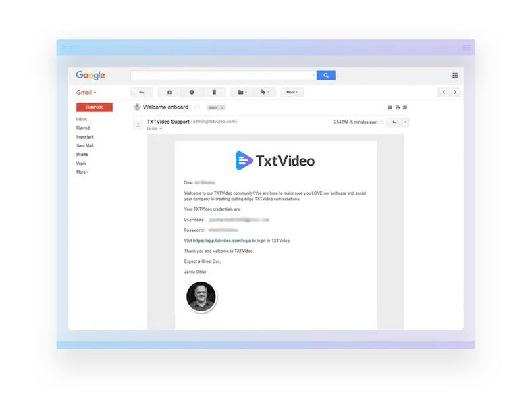Click the Google logo
The image size is (532, 400).
click(x=90, y=76)
